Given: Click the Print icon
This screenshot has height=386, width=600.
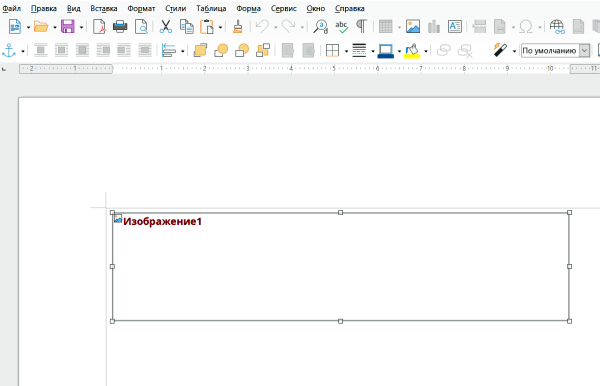Looking at the screenshot, I should [120, 27].
